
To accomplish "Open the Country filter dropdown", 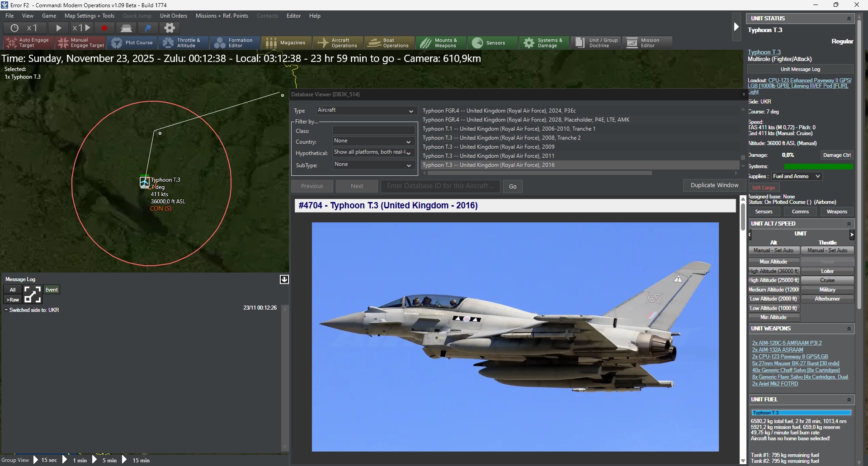I will tap(373, 141).
